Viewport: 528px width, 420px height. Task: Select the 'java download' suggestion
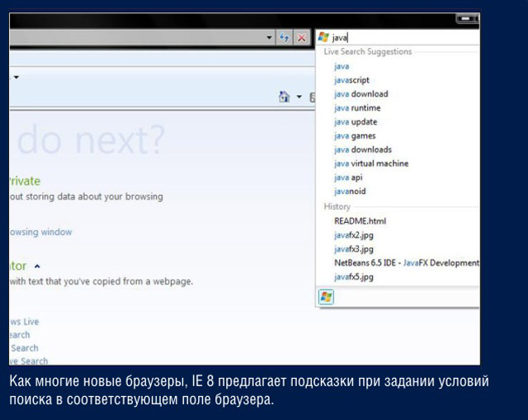click(361, 94)
